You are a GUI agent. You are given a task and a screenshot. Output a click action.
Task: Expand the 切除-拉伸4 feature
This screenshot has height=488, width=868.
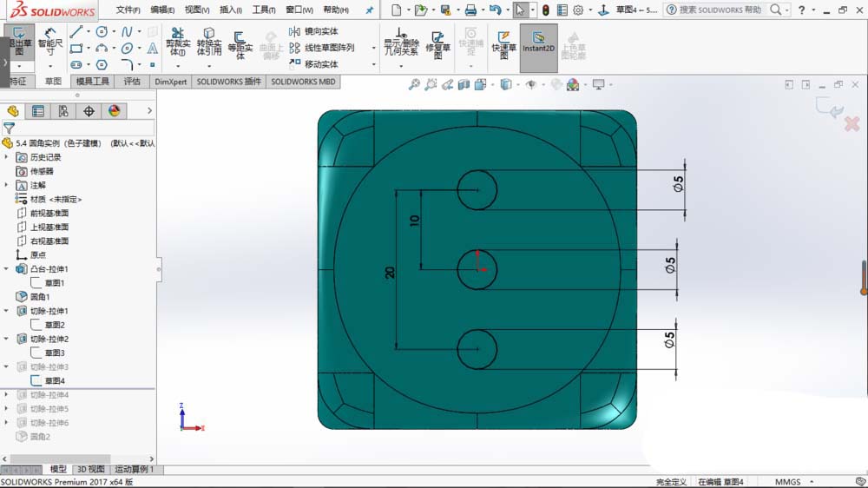click(x=7, y=395)
